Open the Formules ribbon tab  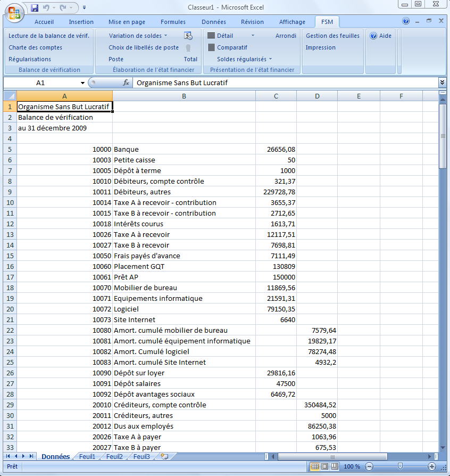click(173, 22)
